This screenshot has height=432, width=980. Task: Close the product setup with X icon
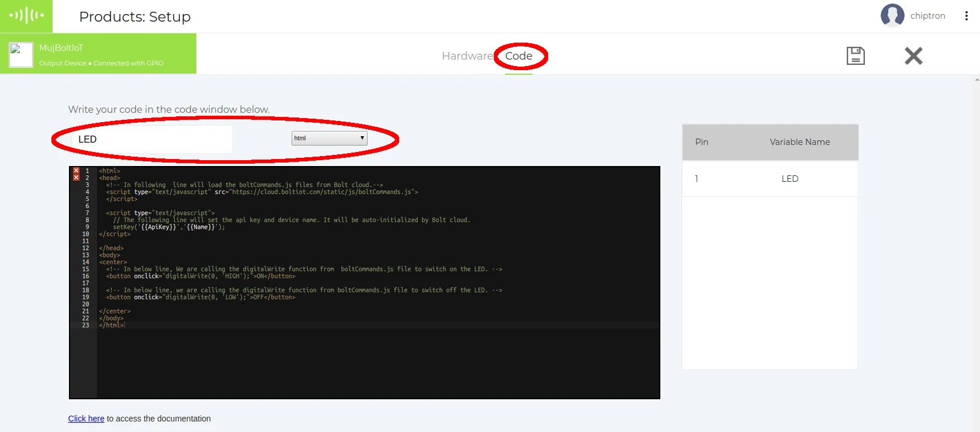913,56
